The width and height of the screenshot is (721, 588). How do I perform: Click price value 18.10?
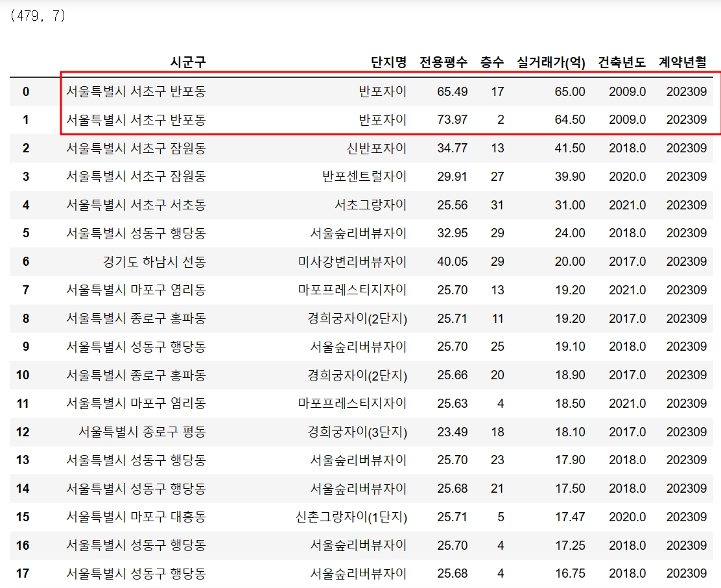coord(570,432)
